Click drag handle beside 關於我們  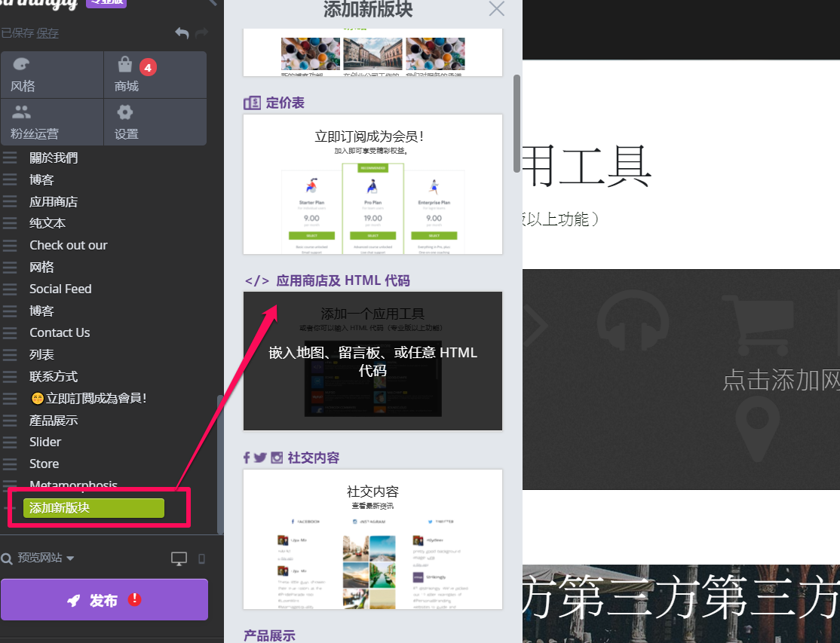[10, 158]
